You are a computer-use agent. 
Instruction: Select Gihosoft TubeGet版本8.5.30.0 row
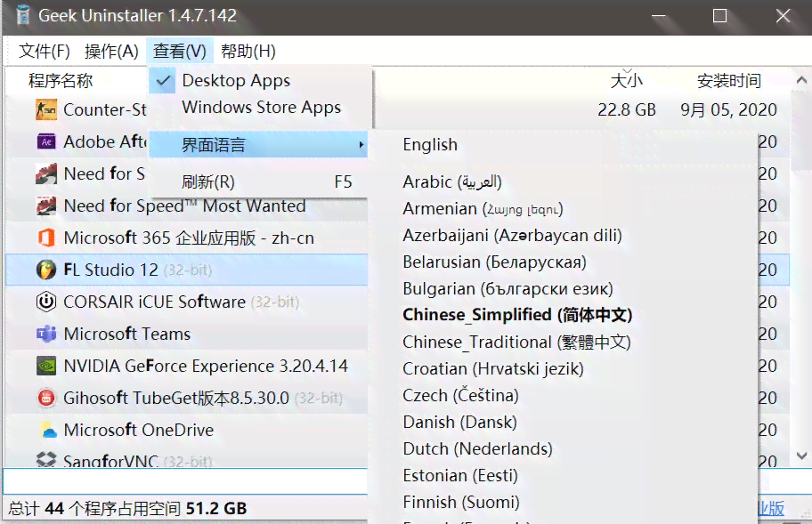point(186,398)
